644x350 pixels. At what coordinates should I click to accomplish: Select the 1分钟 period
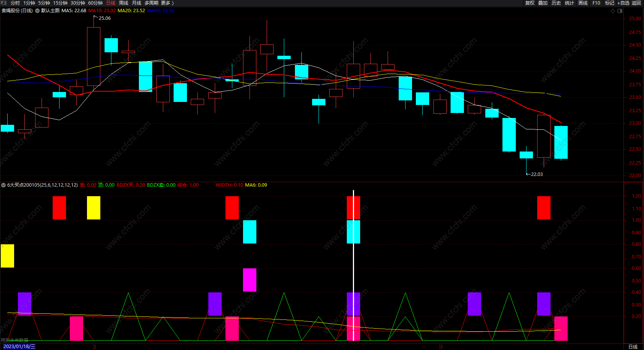click(x=29, y=3)
